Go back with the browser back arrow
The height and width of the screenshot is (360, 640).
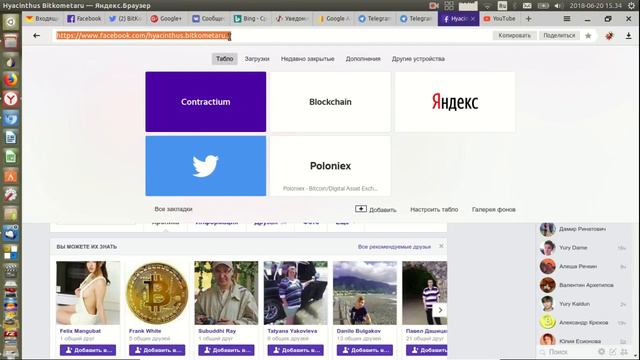pos(36,36)
